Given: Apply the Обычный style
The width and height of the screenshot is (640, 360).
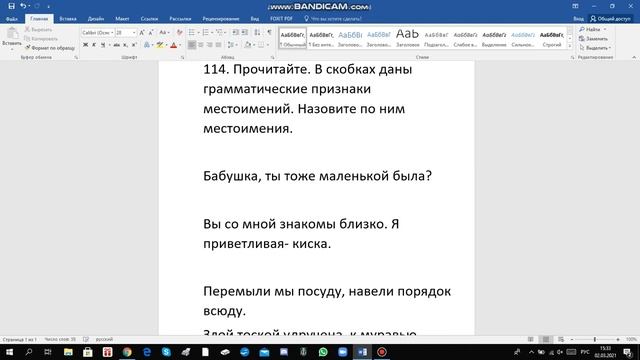Looking at the screenshot, I should tap(293, 39).
